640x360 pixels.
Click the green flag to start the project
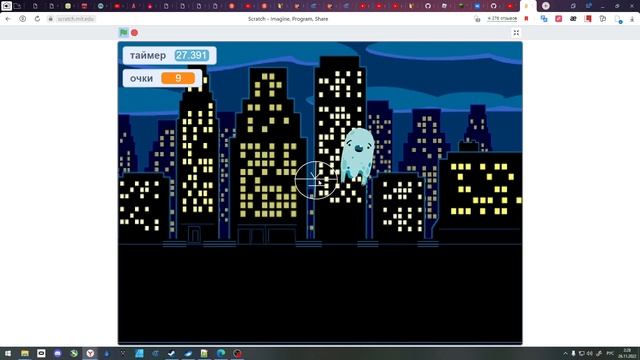tap(123, 32)
